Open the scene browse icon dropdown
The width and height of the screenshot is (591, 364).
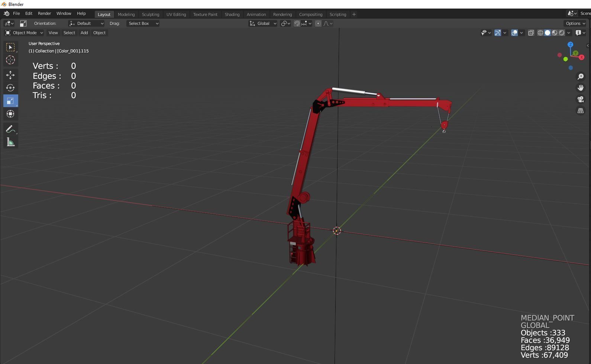pos(572,14)
